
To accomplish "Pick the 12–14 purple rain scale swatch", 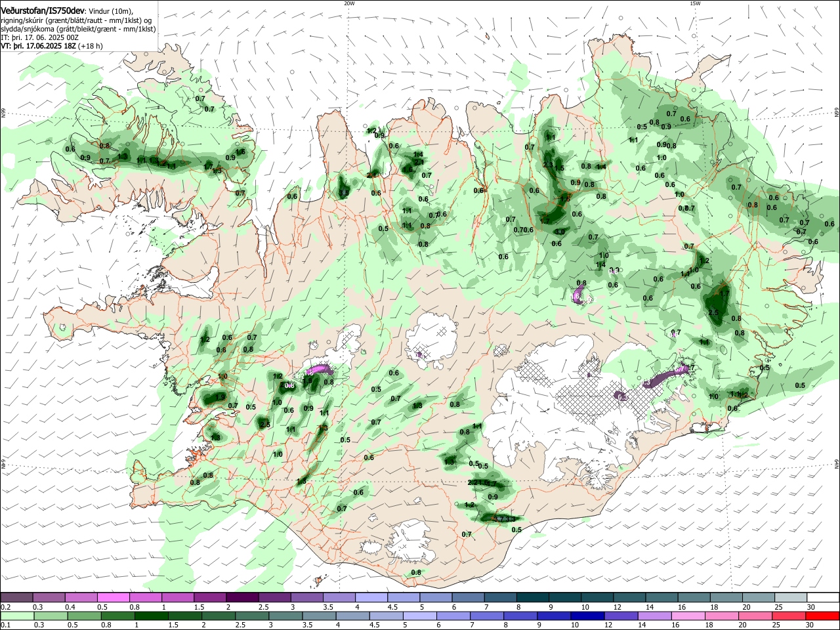I will 621,616.
